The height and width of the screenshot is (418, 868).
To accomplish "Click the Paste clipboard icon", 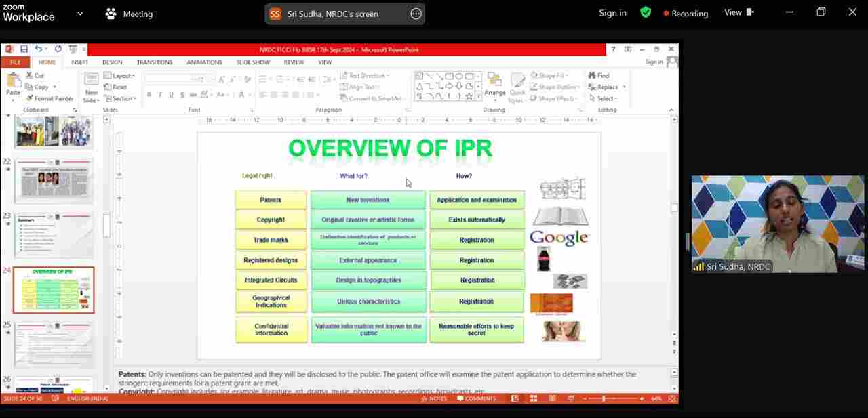I will (x=13, y=81).
